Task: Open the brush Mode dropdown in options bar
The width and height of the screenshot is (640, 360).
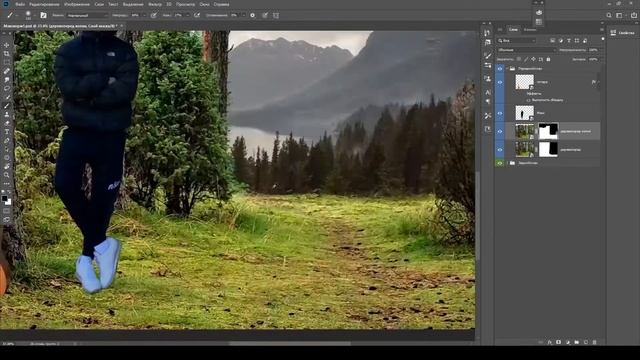Action: [87, 15]
